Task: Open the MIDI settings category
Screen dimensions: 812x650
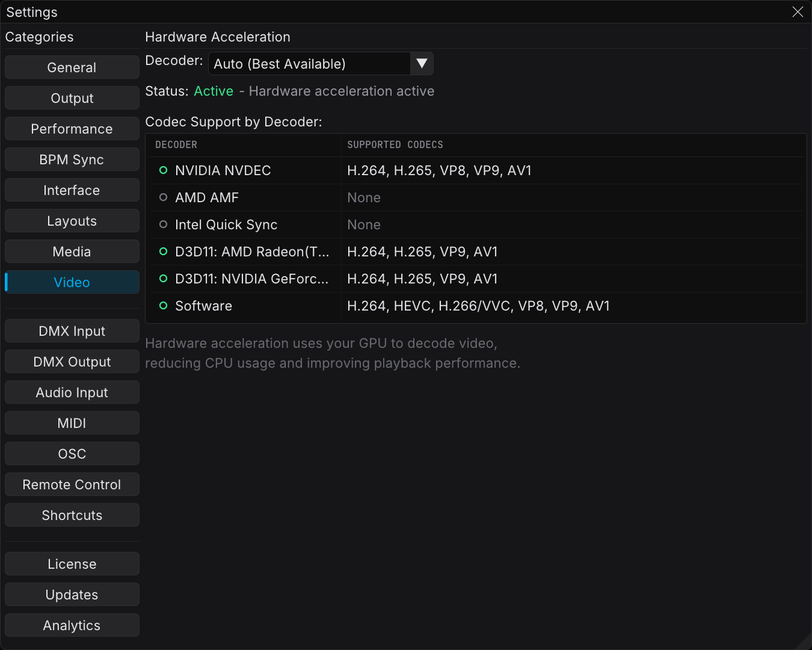Action: pos(72,423)
